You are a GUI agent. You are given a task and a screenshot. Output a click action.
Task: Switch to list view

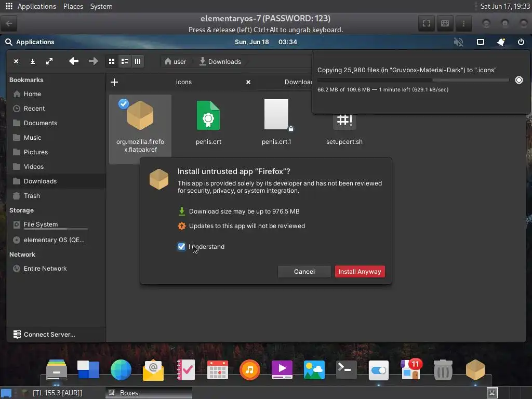pos(125,61)
